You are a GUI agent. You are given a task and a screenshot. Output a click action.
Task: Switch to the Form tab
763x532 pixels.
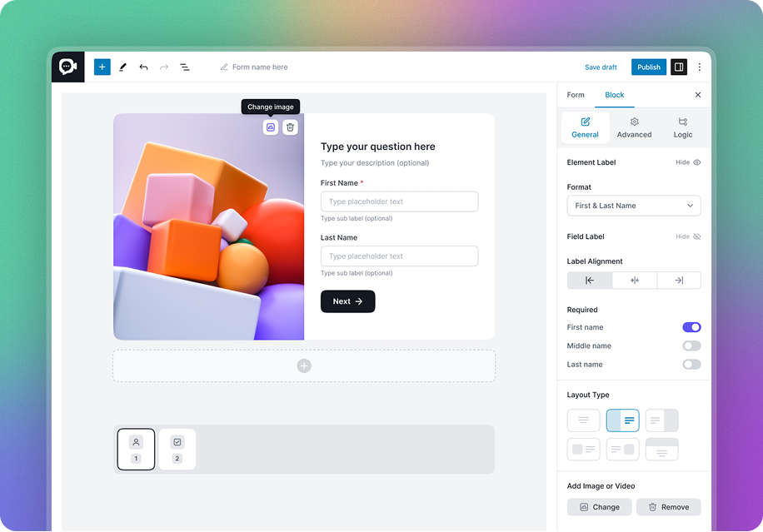pos(576,95)
